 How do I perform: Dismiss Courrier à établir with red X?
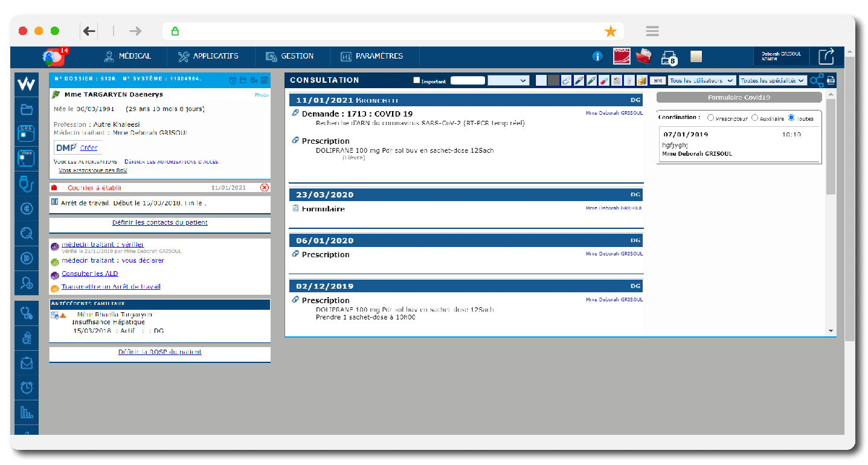pyautogui.click(x=264, y=188)
